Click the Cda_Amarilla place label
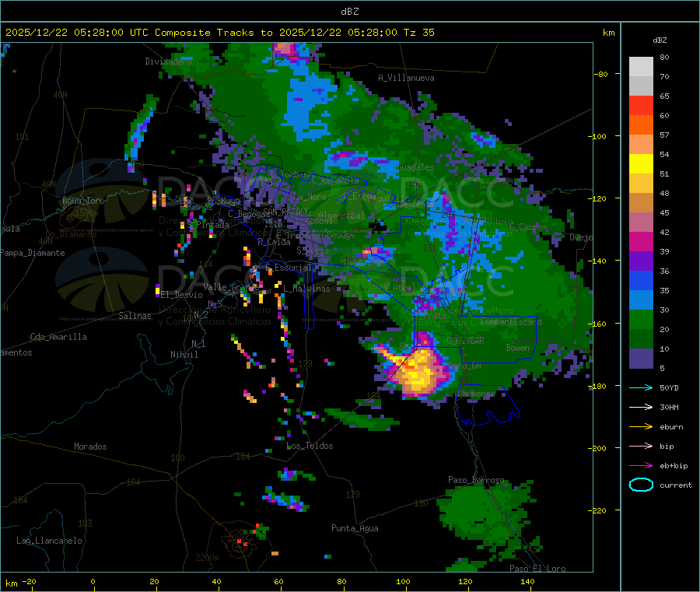This screenshot has width=700, height=592. 58,337
